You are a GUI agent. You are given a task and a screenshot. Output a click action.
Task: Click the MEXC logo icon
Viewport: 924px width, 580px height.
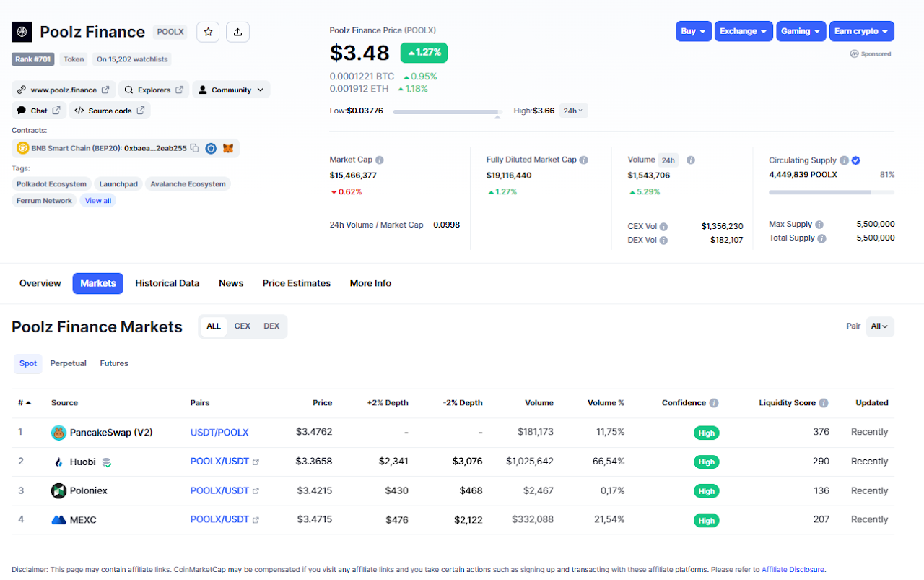(x=59, y=520)
